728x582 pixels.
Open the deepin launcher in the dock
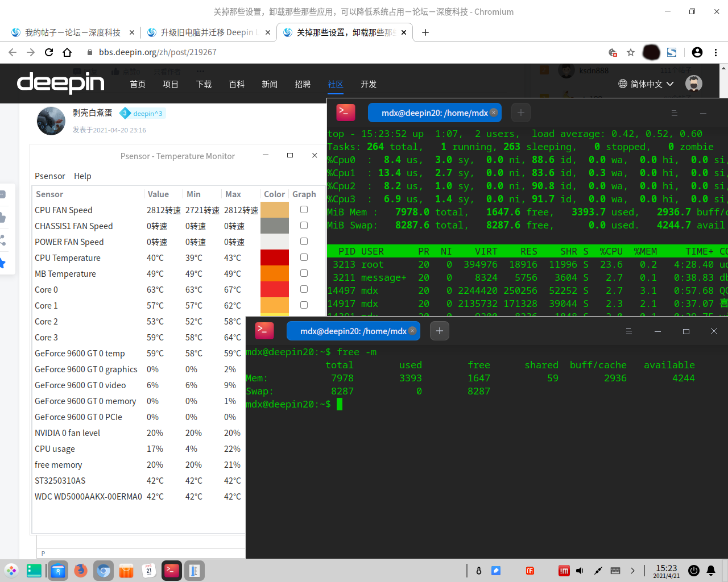click(x=11, y=571)
